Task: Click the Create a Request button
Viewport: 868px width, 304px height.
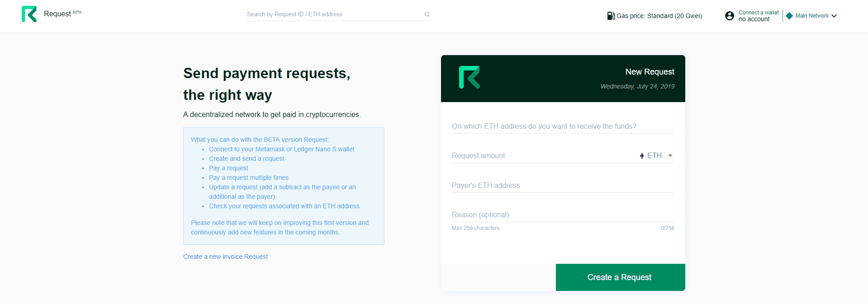Action: 620,277
